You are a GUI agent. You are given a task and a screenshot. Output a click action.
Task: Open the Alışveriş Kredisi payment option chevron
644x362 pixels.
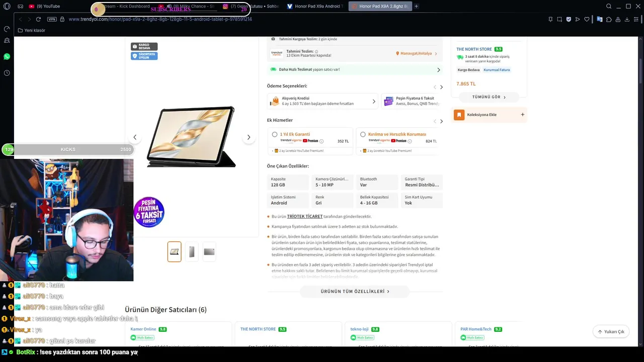(374, 102)
